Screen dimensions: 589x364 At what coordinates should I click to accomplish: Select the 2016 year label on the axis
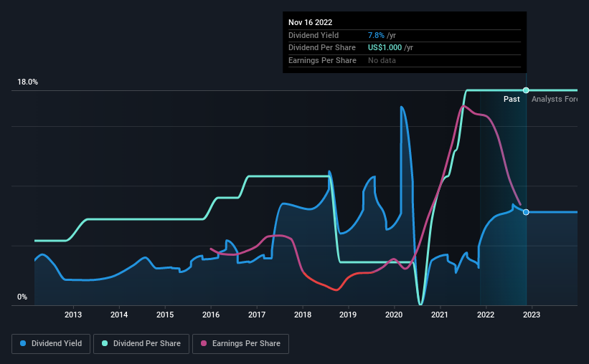coord(211,315)
